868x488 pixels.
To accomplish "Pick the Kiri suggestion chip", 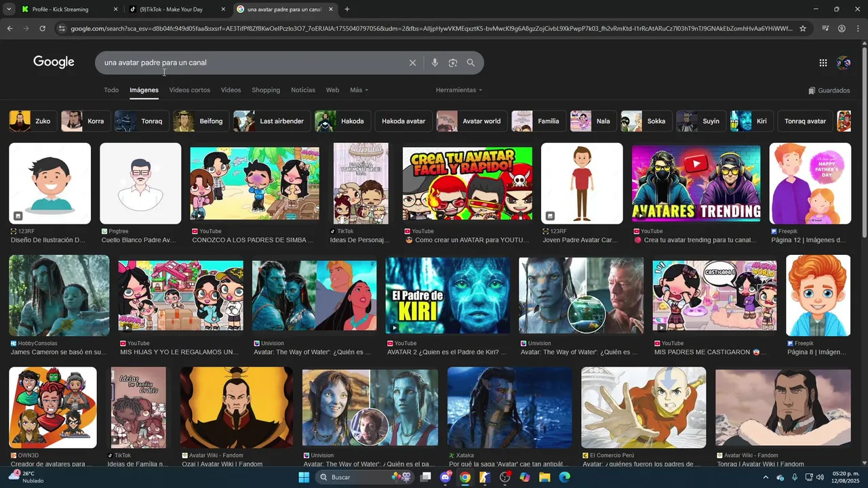I will point(751,121).
